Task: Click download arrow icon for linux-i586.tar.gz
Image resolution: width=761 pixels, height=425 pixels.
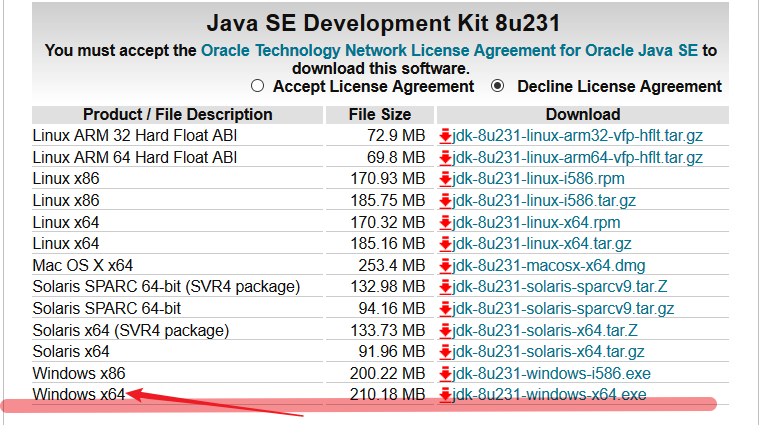Action: (x=445, y=201)
